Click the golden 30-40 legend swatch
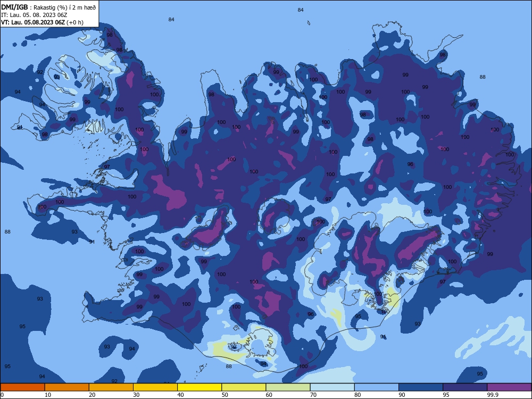 pos(155,387)
